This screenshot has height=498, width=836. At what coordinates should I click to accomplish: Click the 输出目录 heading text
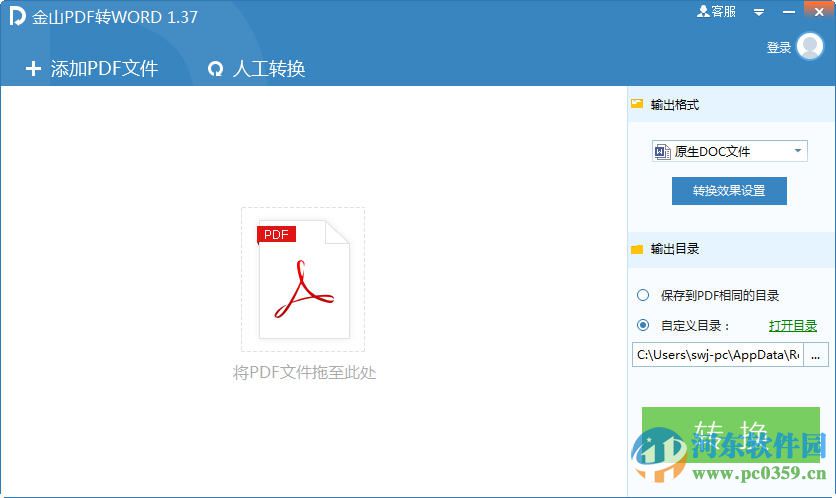(x=674, y=248)
